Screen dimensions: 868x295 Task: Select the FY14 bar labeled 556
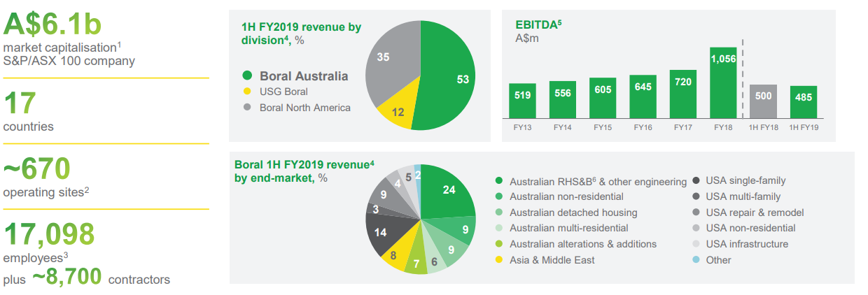(x=563, y=99)
